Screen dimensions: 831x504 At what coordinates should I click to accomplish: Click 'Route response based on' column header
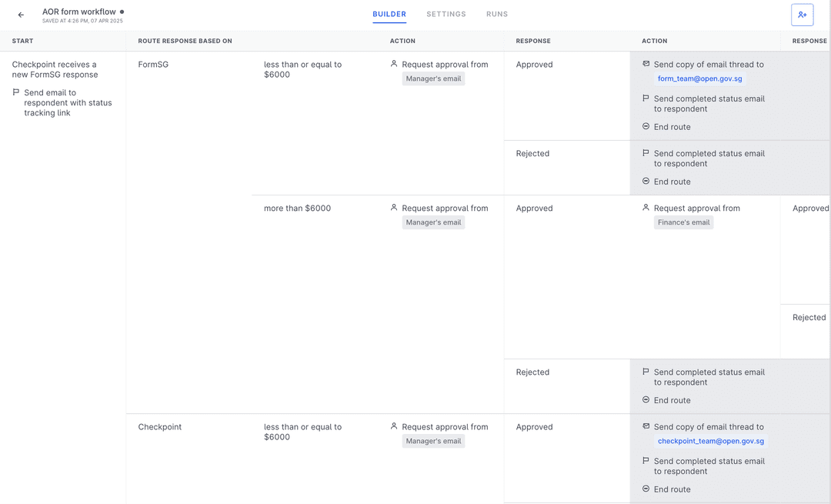[185, 41]
